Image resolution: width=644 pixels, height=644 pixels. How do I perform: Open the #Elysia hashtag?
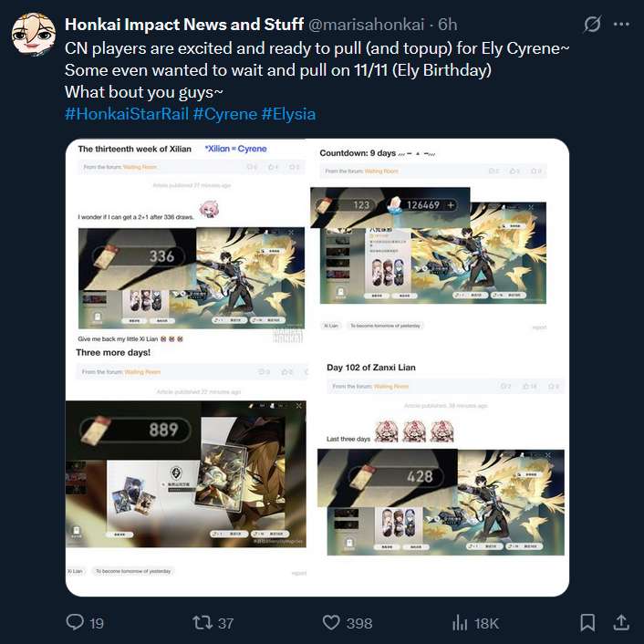pyautogui.click(x=288, y=114)
